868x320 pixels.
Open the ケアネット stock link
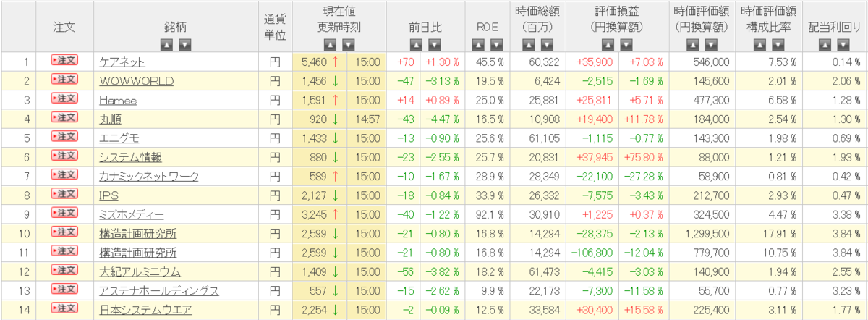tap(122, 62)
